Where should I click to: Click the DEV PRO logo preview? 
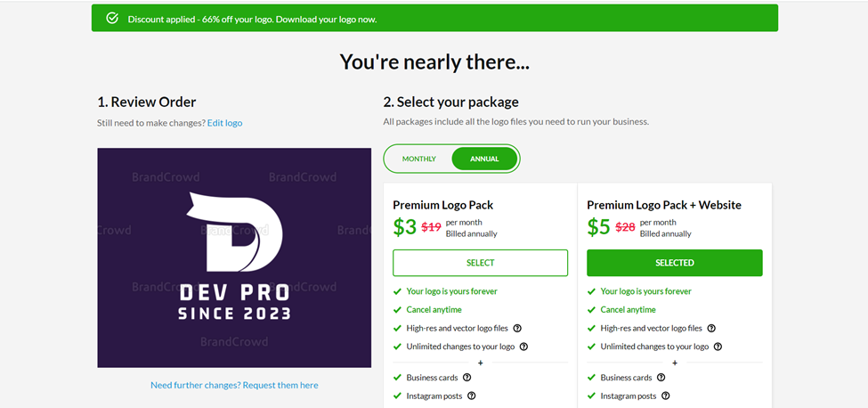point(234,257)
